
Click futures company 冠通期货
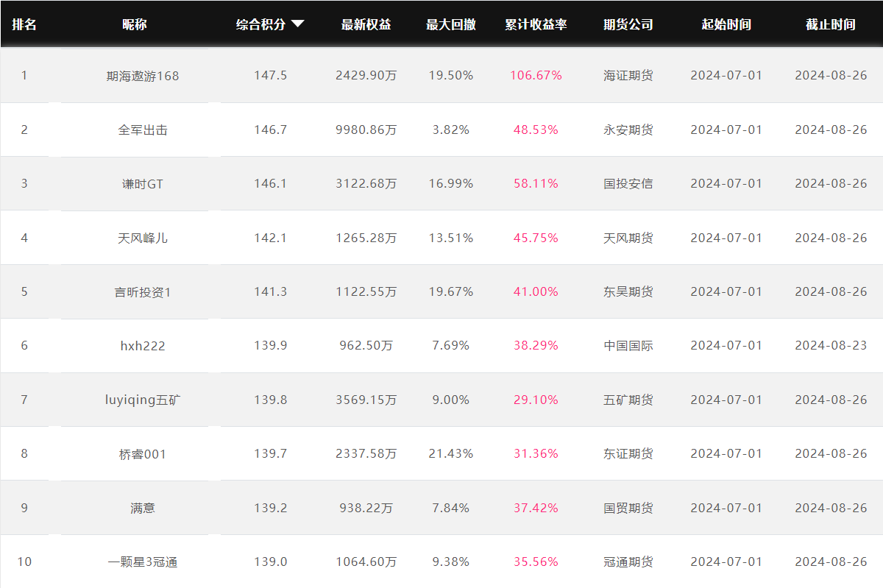click(628, 562)
